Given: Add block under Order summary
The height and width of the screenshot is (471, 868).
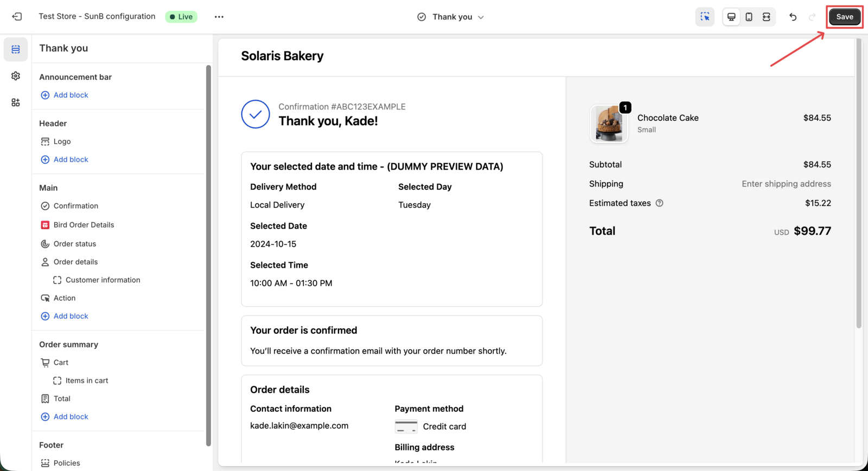Looking at the screenshot, I should coord(65,417).
